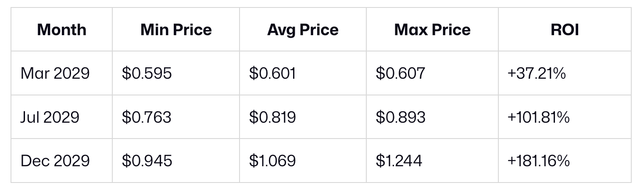This screenshot has height=190, width=644.
Task: Click the +101.81% ROI value
Action: tap(538, 117)
